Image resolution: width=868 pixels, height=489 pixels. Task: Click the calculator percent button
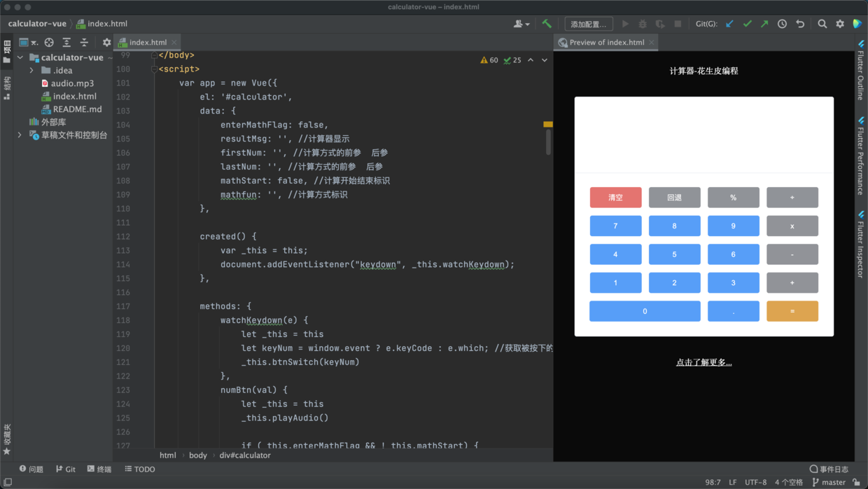(x=733, y=198)
